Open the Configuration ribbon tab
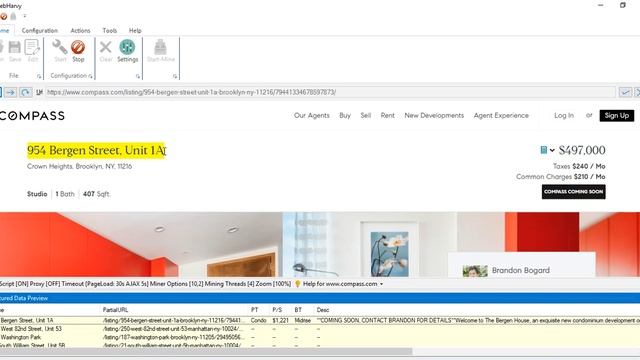The width and height of the screenshot is (640, 360). pos(40,31)
